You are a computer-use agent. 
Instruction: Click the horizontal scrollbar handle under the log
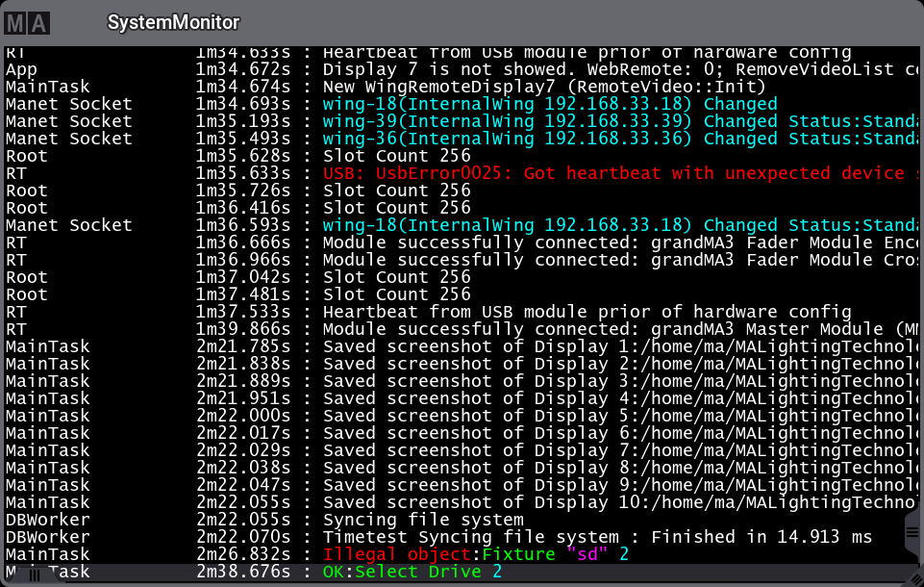coord(35,575)
